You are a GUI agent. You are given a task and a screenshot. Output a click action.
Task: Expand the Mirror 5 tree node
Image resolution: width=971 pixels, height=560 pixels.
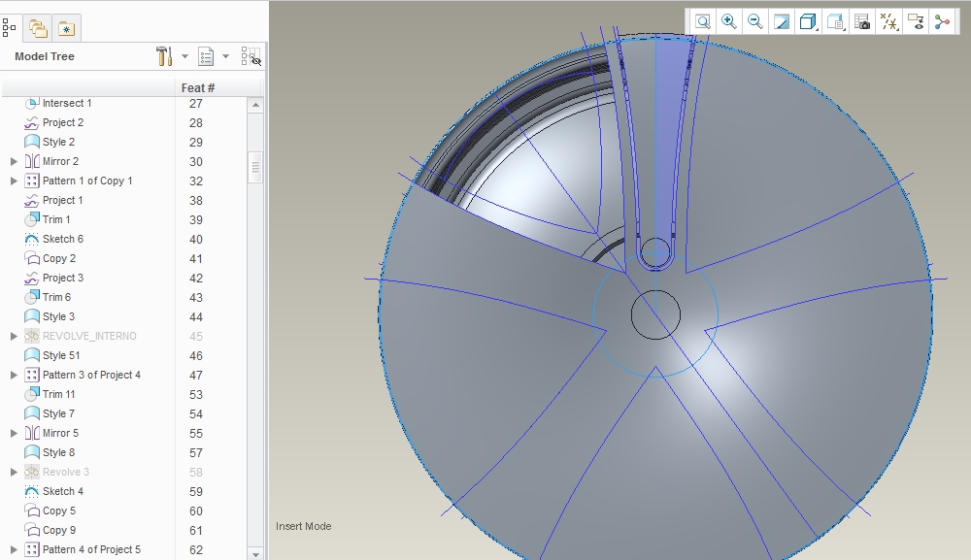tap(14, 433)
